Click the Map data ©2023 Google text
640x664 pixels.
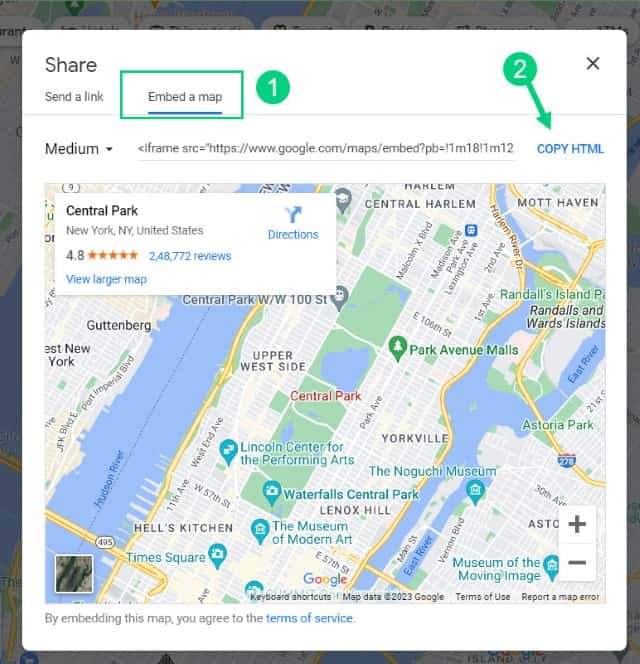[x=393, y=597]
